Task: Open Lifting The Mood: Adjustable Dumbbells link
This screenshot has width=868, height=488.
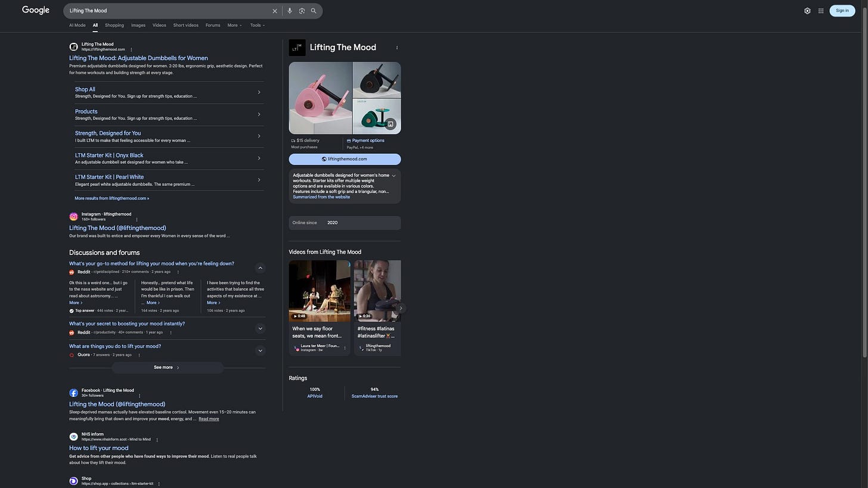Action: [x=138, y=58]
